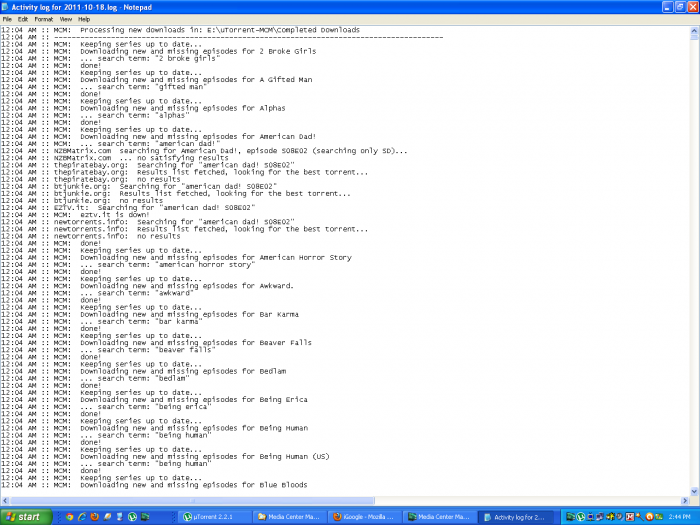The height and width of the screenshot is (525, 700).
Task: Click the dual monitors tray icon
Action: 600,517
